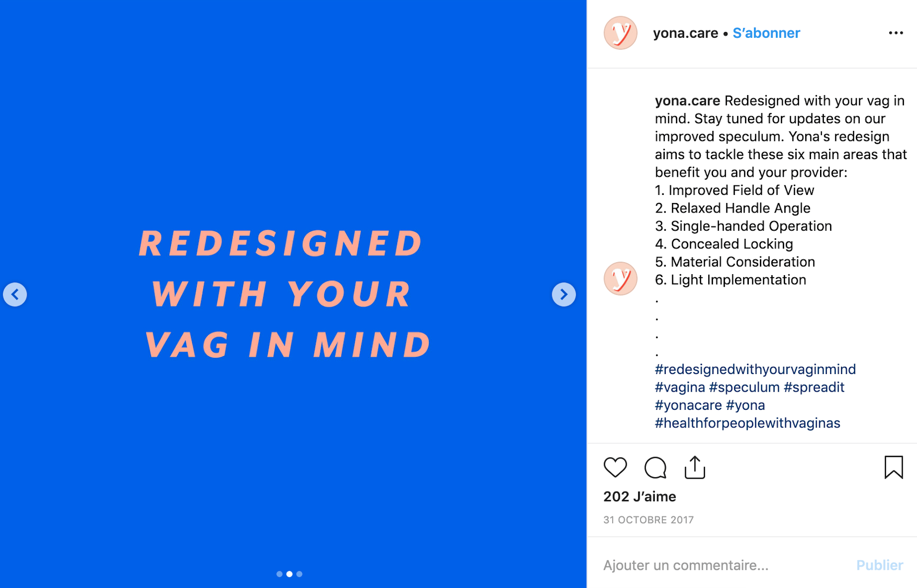Open comments via speech bubble icon
Screen dimensions: 917x588
655,467
